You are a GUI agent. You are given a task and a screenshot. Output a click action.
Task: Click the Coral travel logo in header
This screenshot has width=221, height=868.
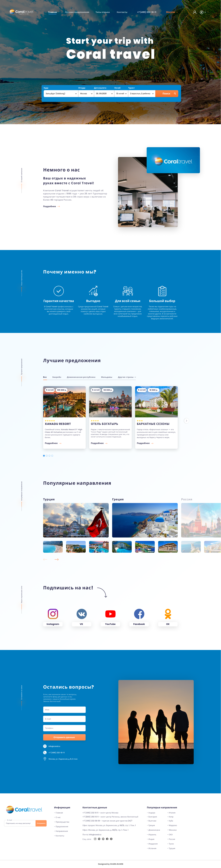pyautogui.click(x=22, y=12)
